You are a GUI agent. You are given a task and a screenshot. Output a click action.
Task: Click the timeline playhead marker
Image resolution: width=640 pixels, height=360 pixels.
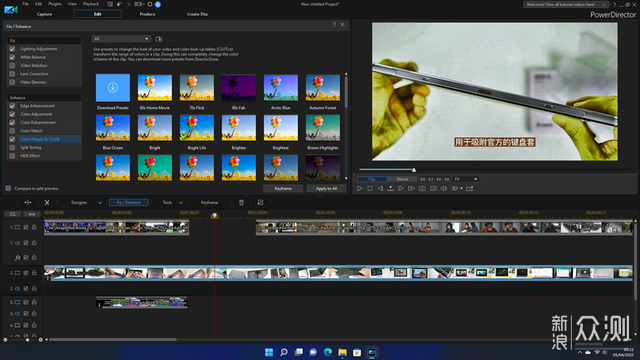click(x=214, y=215)
